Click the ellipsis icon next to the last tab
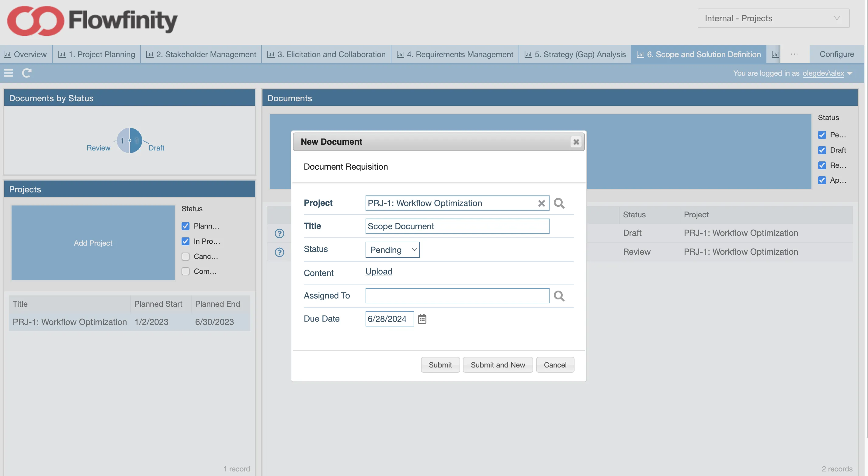The width and height of the screenshot is (868, 476). click(x=794, y=54)
